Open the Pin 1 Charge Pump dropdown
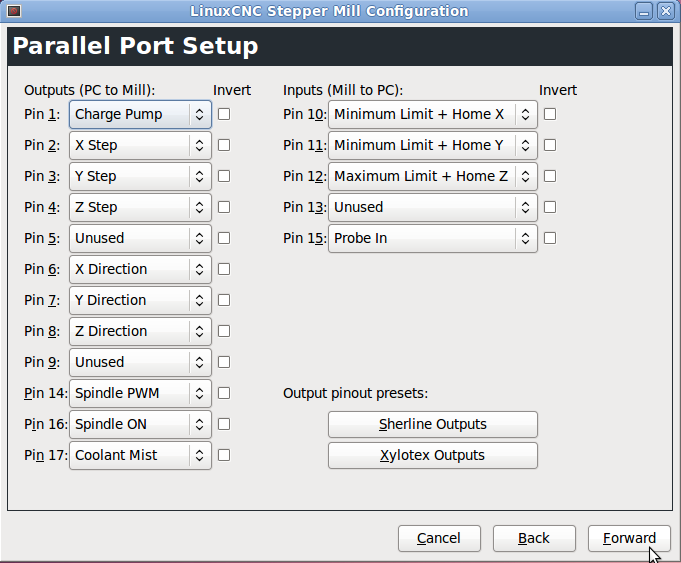The image size is (681, 563). pyautogui.click(x=140, y=114)
